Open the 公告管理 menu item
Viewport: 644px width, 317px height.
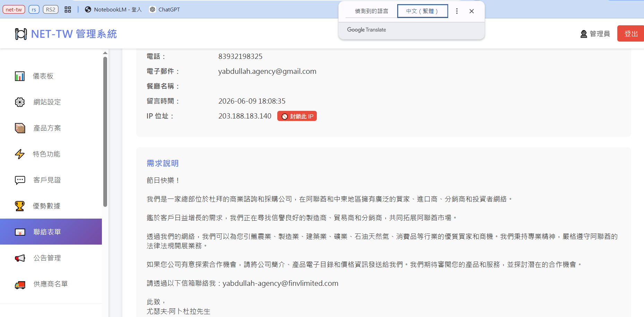pyautogui.click(x=51, y=258)
